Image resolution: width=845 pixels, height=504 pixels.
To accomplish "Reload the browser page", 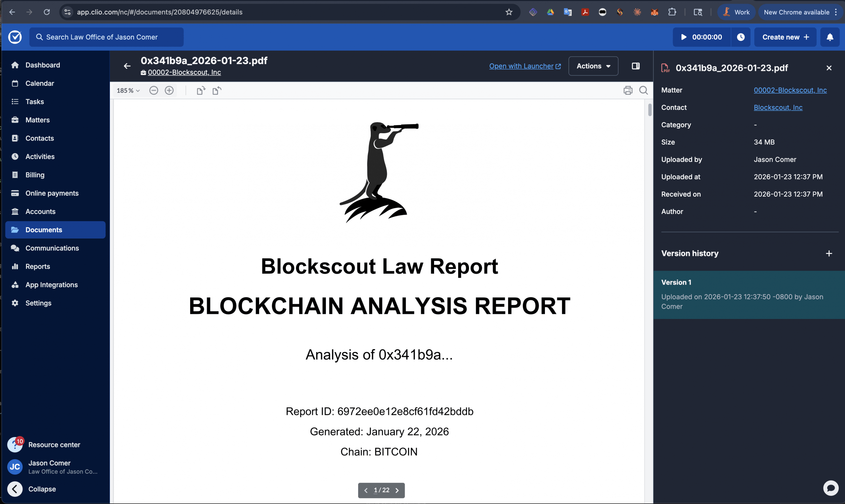I will coord(47,12).
